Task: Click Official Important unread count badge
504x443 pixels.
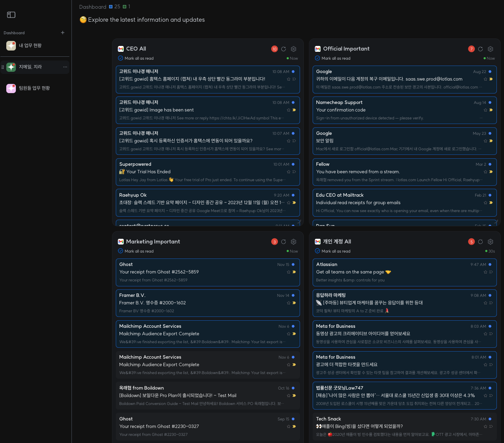Action: 471,49
